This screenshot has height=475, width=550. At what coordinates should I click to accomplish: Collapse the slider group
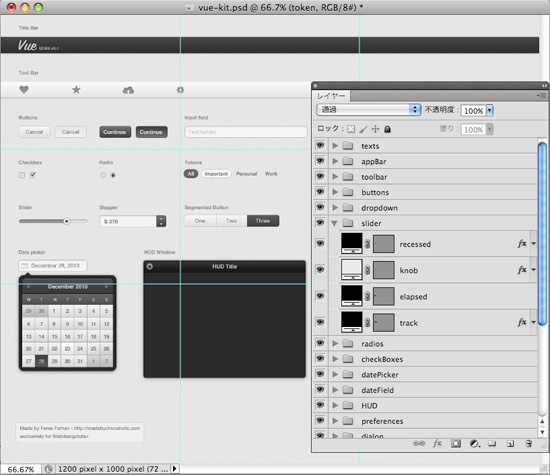(x=334, y=223)
